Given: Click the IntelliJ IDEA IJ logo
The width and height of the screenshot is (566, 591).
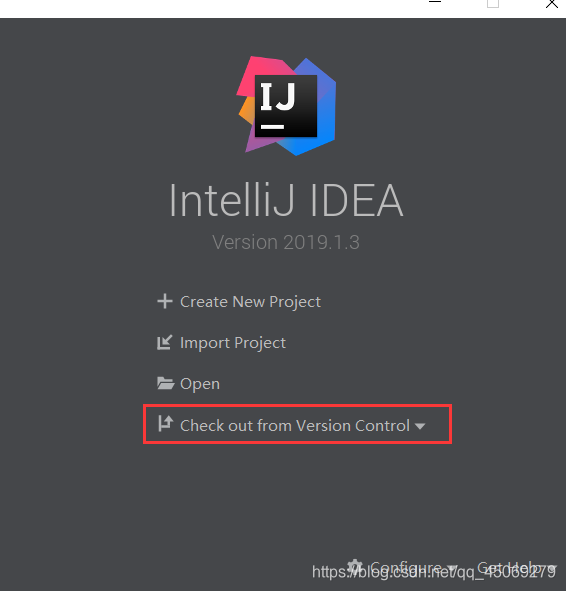Looking at the screenshot, I should tap(286, 106).
